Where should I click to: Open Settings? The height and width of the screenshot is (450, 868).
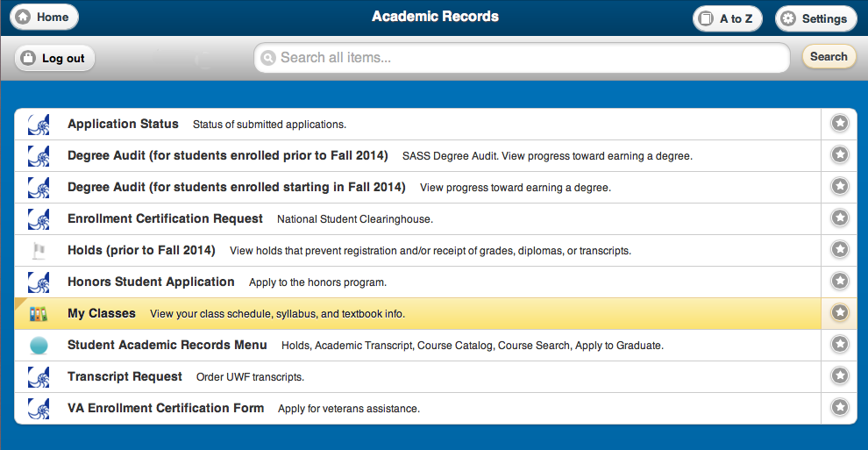(x=816, y=18)
